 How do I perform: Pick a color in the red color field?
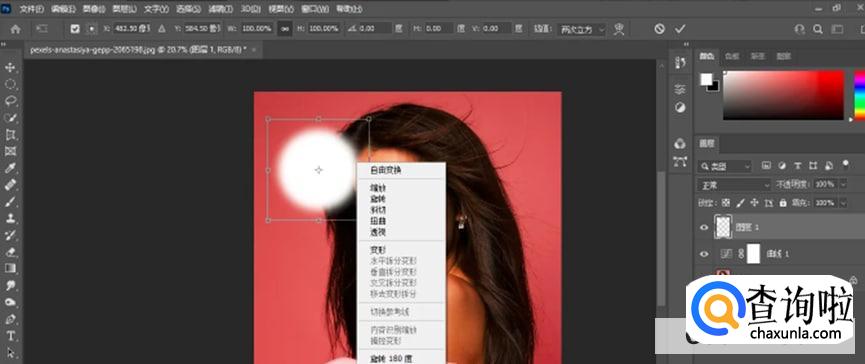click(783, 95)
